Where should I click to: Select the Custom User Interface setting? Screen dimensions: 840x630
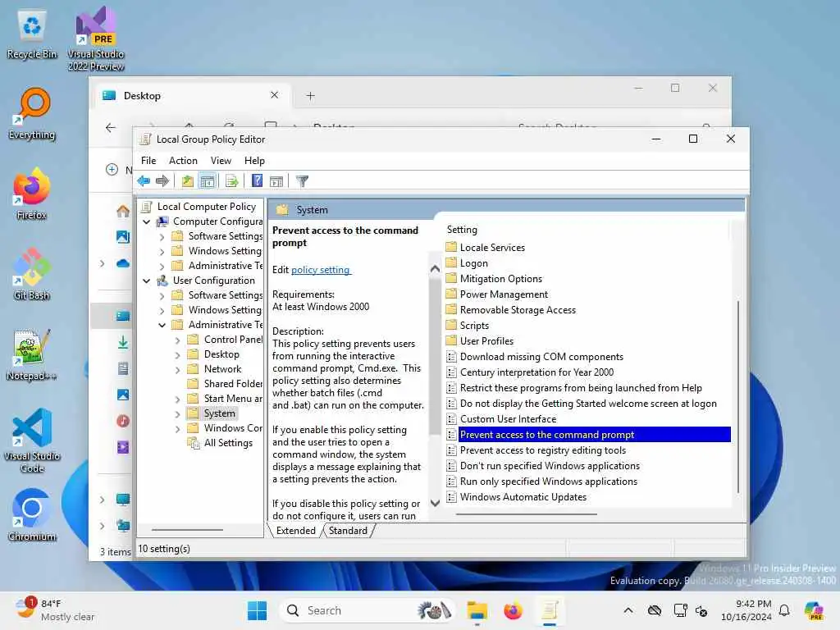(508, 419)
